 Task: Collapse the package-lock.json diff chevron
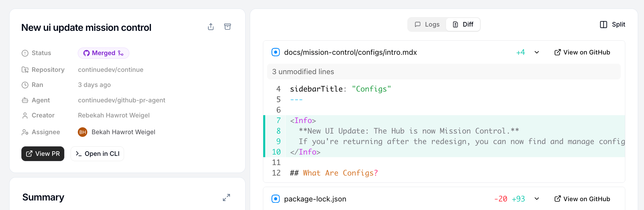(x=537, y=199)
